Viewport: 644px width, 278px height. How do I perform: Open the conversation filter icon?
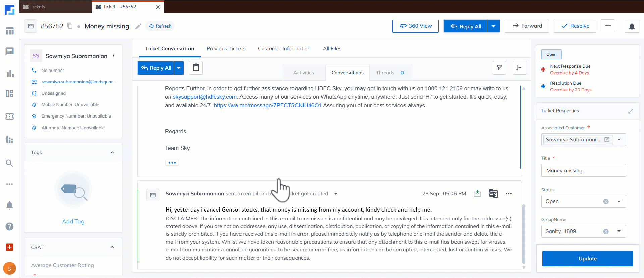(499, 68)
